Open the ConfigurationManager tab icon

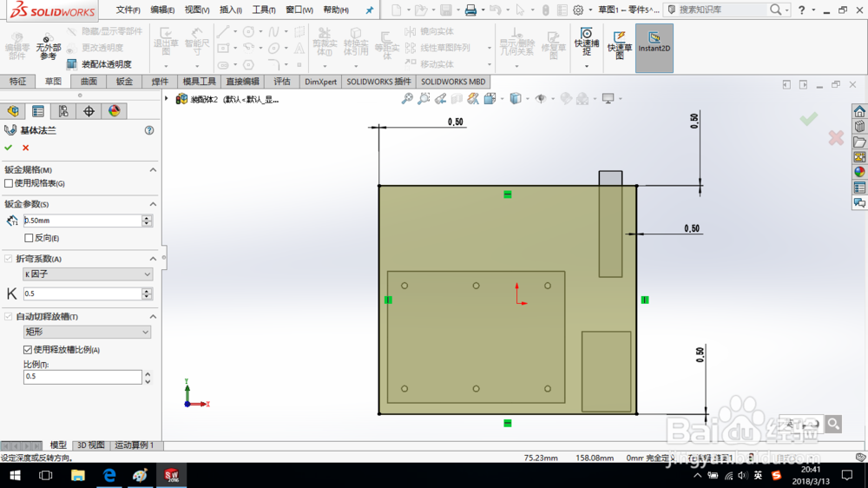63,111
